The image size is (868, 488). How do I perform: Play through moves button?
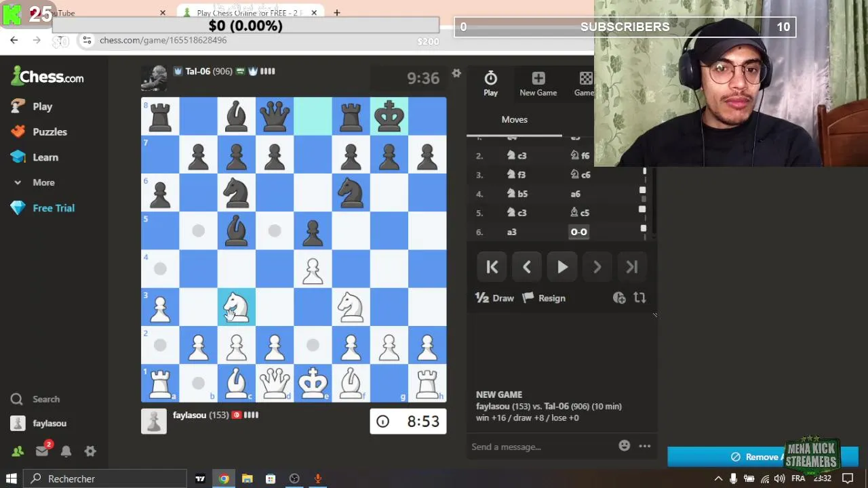(x=562, y=267)
